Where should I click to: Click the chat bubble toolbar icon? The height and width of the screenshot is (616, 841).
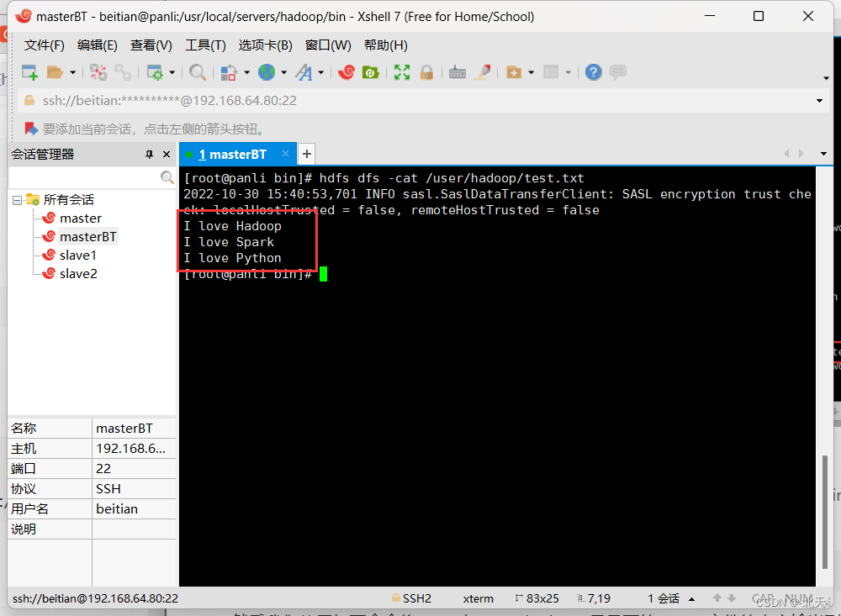[618, 71]
